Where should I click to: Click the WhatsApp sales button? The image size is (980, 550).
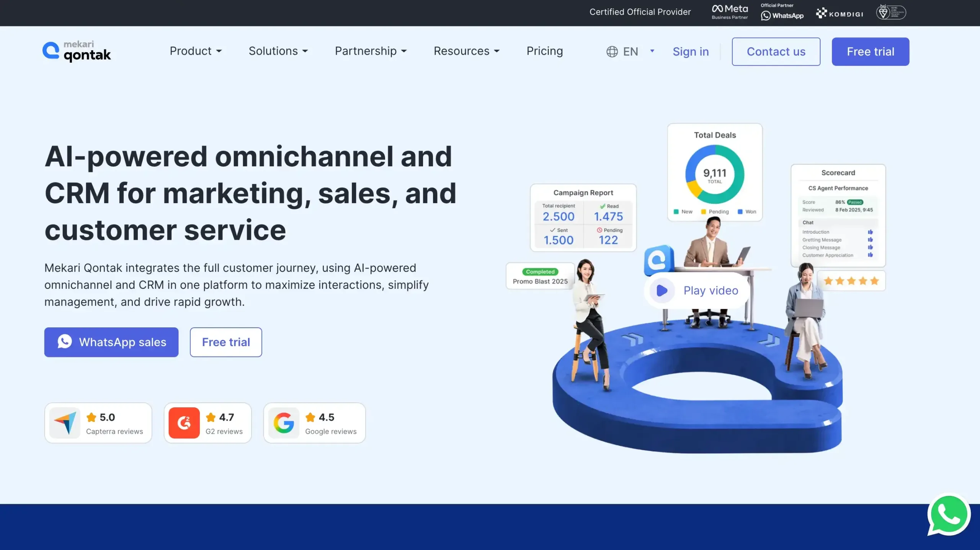click(x=111, y=342)
